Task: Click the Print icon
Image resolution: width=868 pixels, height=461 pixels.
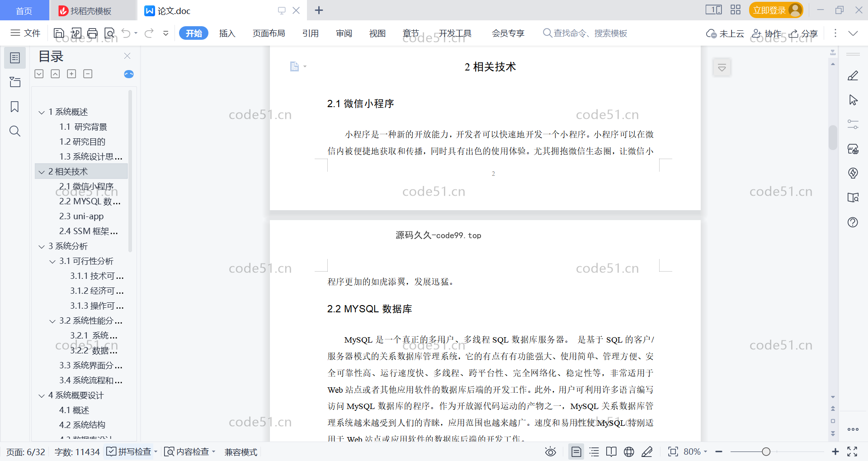Action: pos(93,33)
